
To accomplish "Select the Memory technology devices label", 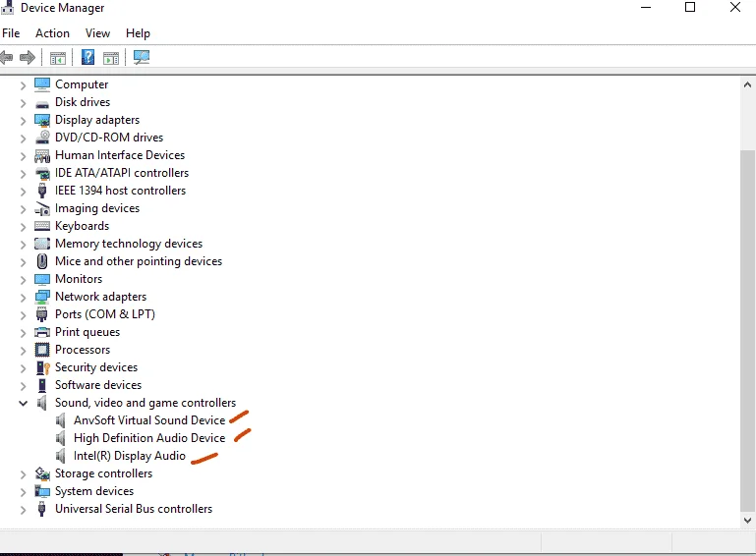I will (x=129, y=244).
